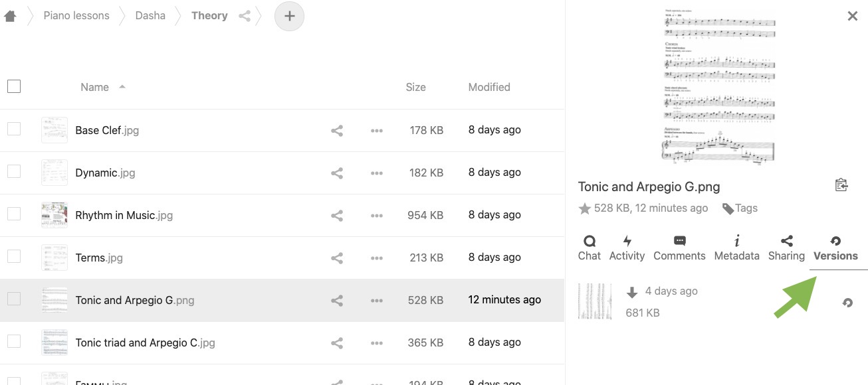Open Terms.jpg file name
The height and width of the screenshot is (385, 868).
(99, 258)
